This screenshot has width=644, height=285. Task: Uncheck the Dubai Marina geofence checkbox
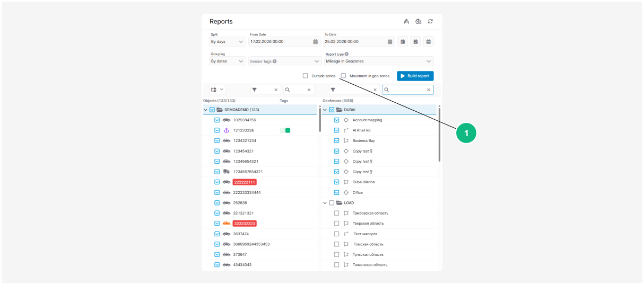point(336,182)
